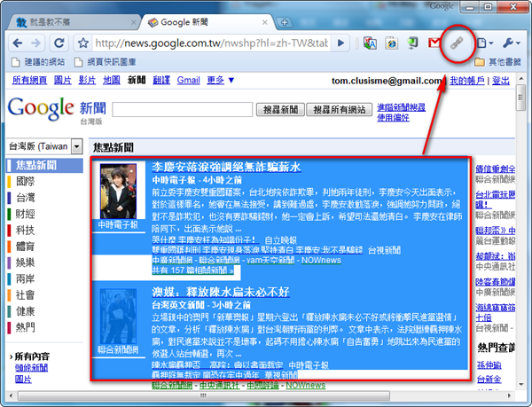Click the horizontal scrollbar thumb
Viewport: 532px width, 407px height.
[204, 395]
